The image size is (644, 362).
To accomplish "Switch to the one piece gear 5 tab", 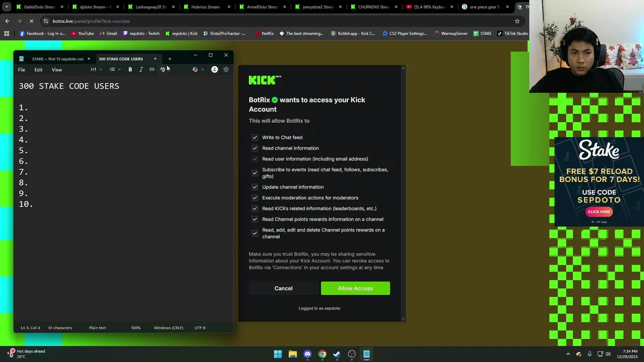I will [x=484, y=7].
